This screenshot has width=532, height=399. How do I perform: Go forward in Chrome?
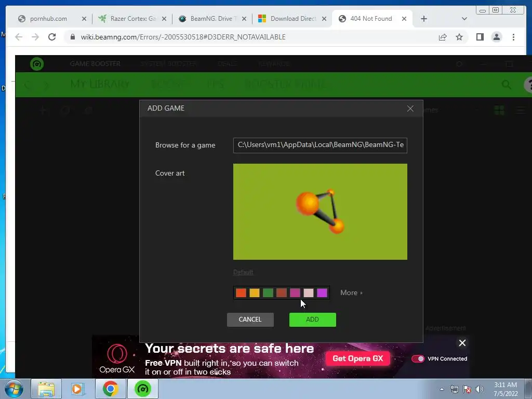point(35,37)
